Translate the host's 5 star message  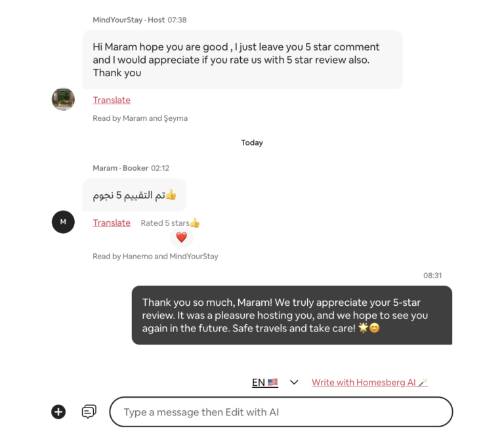pyautogui.click(x=112, y=100)
